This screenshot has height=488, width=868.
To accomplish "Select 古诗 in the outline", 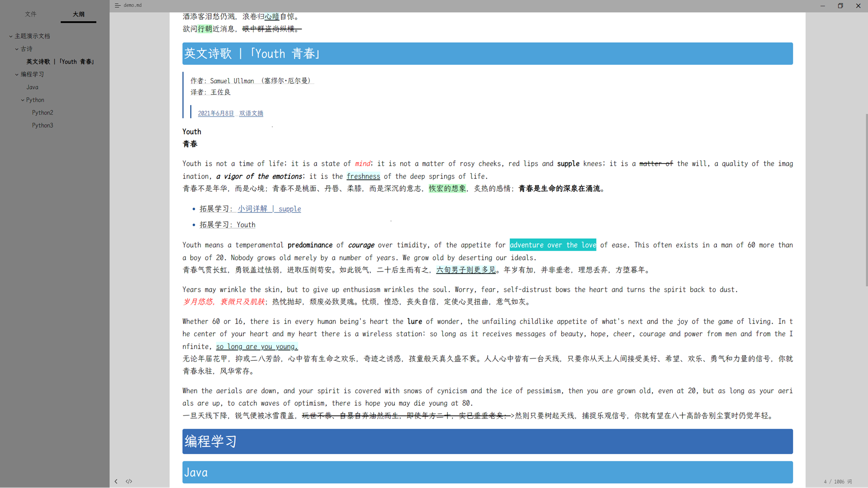I will (26, 49).
